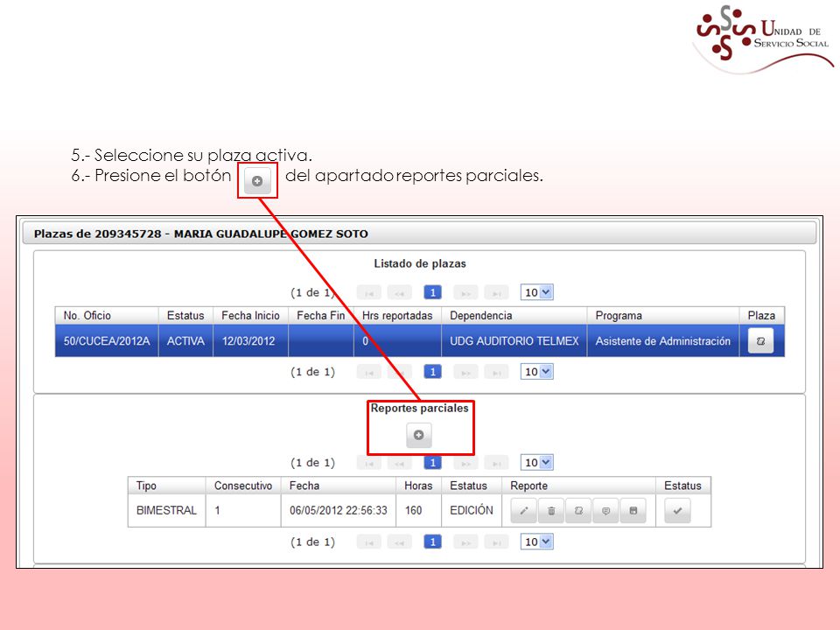Click the Programa column header
Viewport: 840px width, 630px height.
(x=663, y=316)
